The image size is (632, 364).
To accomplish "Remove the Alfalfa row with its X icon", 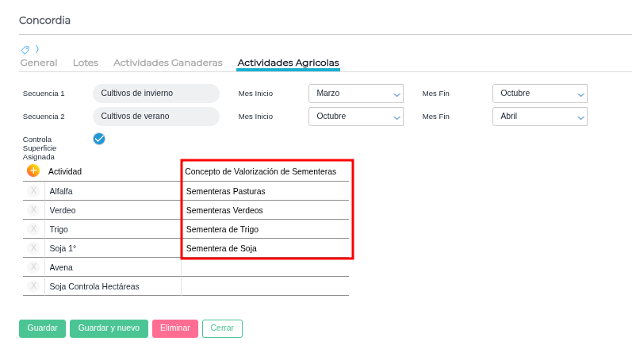I will (33, 191).
